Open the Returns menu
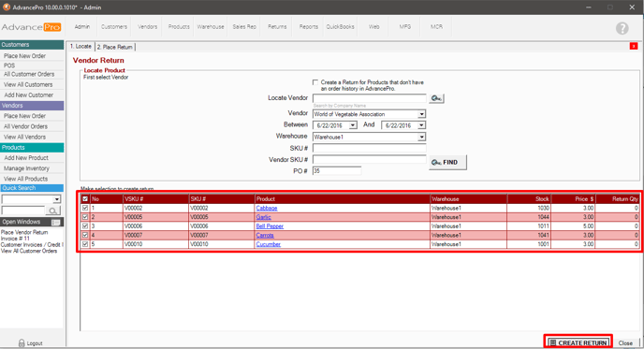This screenshot has height=349, width=644. tap(277, 27)
